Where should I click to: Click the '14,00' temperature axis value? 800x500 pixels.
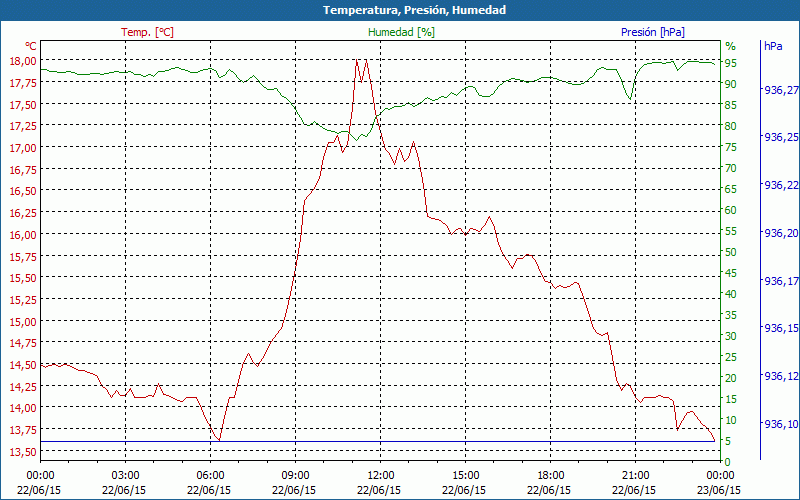(x=23, y=408)
